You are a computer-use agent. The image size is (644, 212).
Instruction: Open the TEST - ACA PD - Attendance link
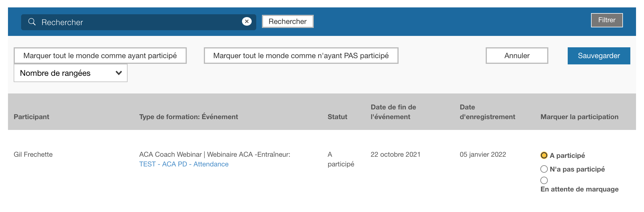click(184, 164)
